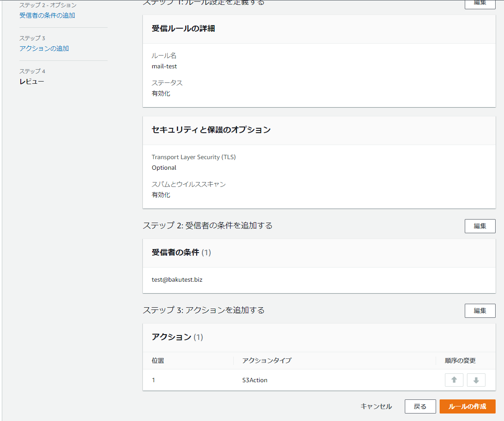Image resolution: width=504 pixels, height=421 pixels.
Task: Click TLS value Optional
Action: tap(164, 168)
